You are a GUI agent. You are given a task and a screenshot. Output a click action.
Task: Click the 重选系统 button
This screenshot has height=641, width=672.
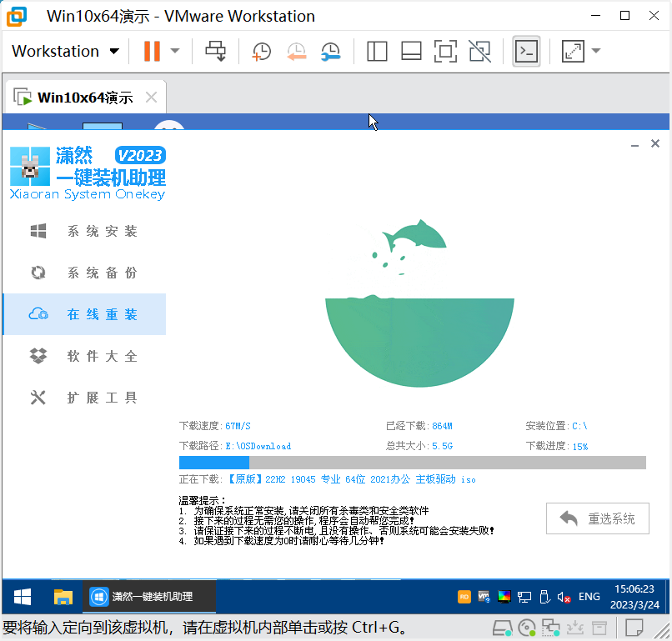[598, 518]
